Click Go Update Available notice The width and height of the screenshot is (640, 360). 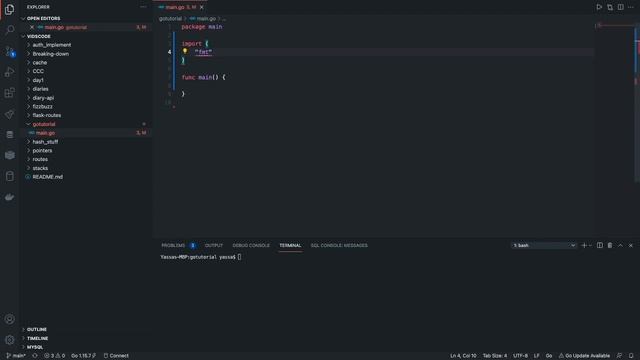pos(584,356)
